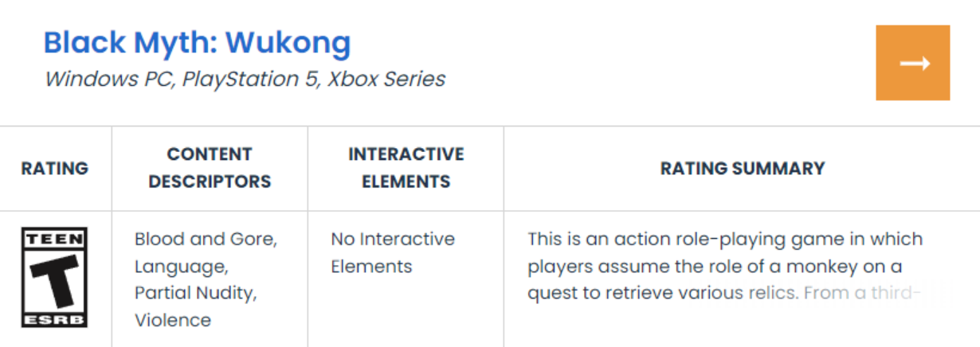Click the Language content descriptor
This screenshot has width=980, height=347.
(180, 266)
